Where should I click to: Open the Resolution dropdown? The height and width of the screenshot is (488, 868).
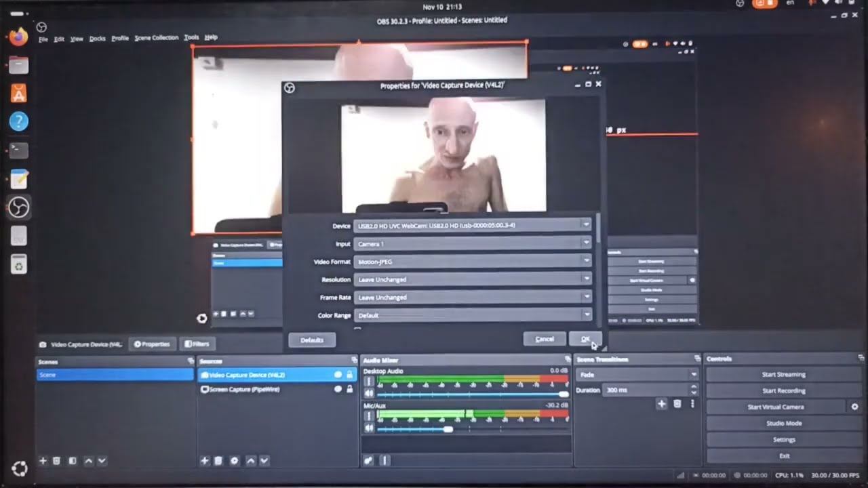click(x=473, y=279)
